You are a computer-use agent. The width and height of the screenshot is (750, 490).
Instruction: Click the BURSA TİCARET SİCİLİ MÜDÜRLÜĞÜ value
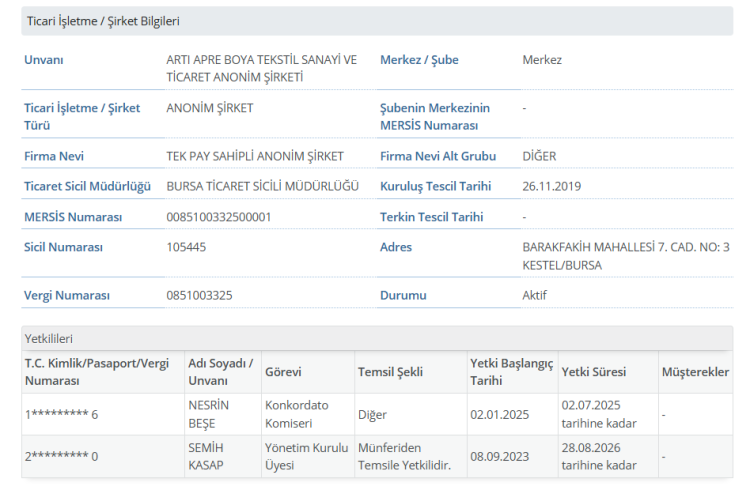[x=262, y=186]
